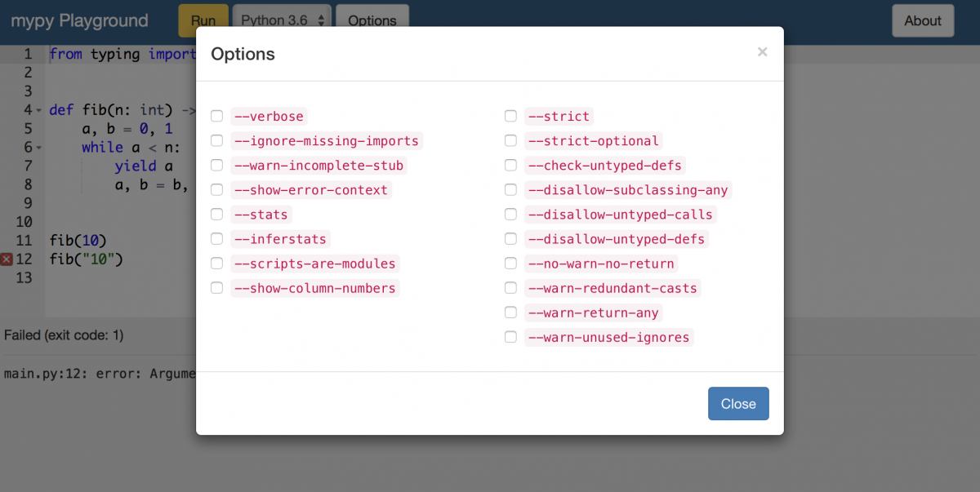Enable the --verbose checkbox
This screenshot has width=980, height=492.
pyautogui.click(x=216, y=116)
